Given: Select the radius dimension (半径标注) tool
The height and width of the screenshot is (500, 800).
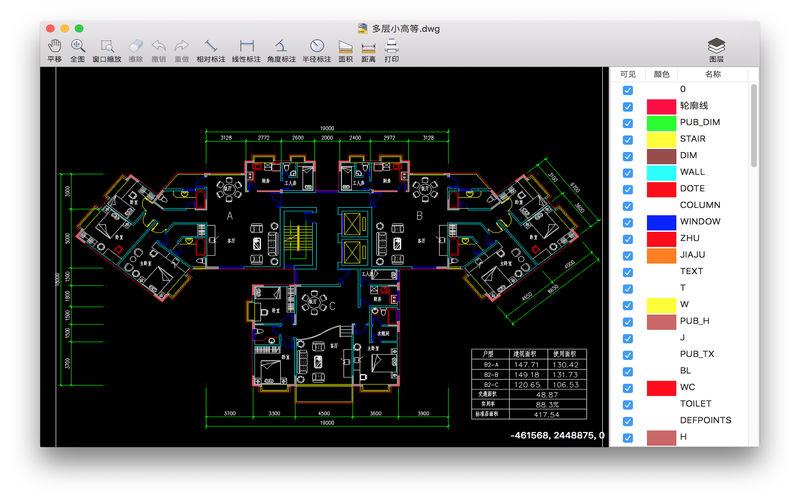Looking at the screenshot, I should coord(317,51).
